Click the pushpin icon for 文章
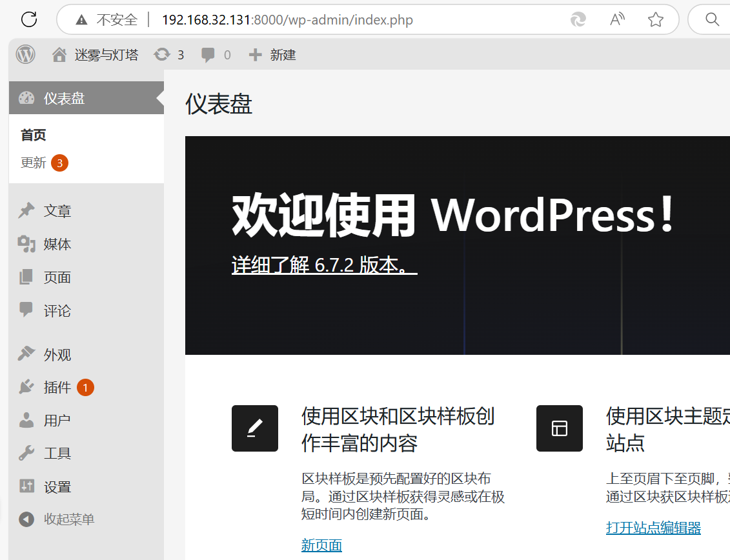The height and width of the screenshot is (560, 730). pyautogui.click(x=26, y=210)
